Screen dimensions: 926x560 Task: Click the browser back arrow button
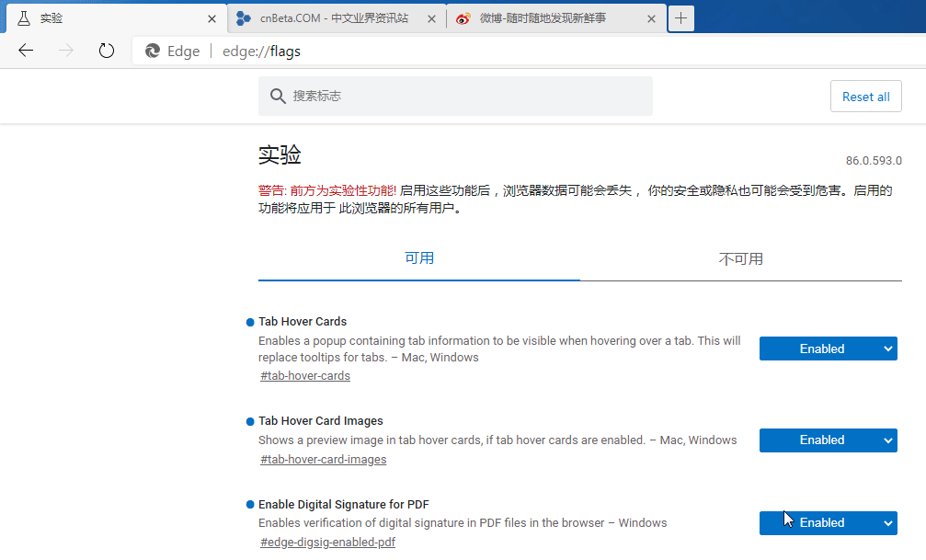[26, 51]
